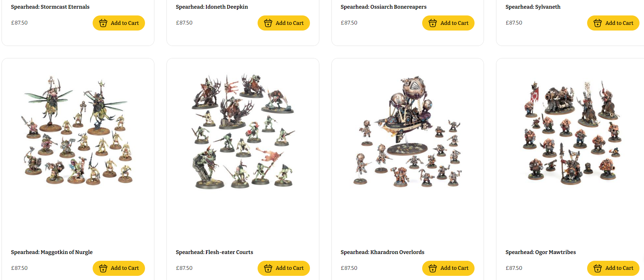Click basket icon for Flesh-eater Courts

pos(268,268)
